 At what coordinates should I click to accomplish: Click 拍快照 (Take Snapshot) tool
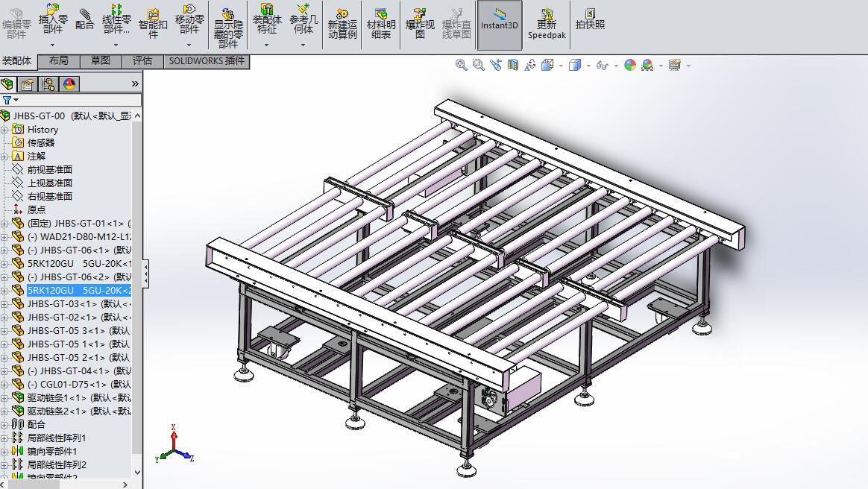pos(590,19)
